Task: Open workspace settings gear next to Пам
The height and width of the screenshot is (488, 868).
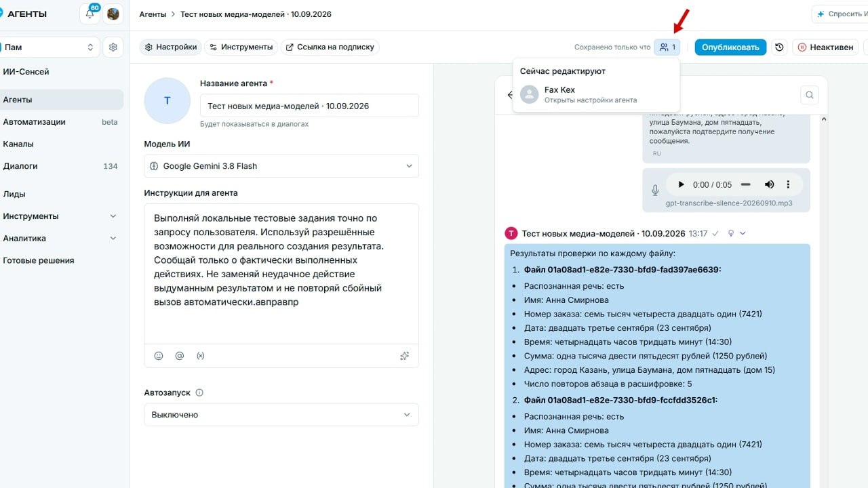Action: coord(113,47)
